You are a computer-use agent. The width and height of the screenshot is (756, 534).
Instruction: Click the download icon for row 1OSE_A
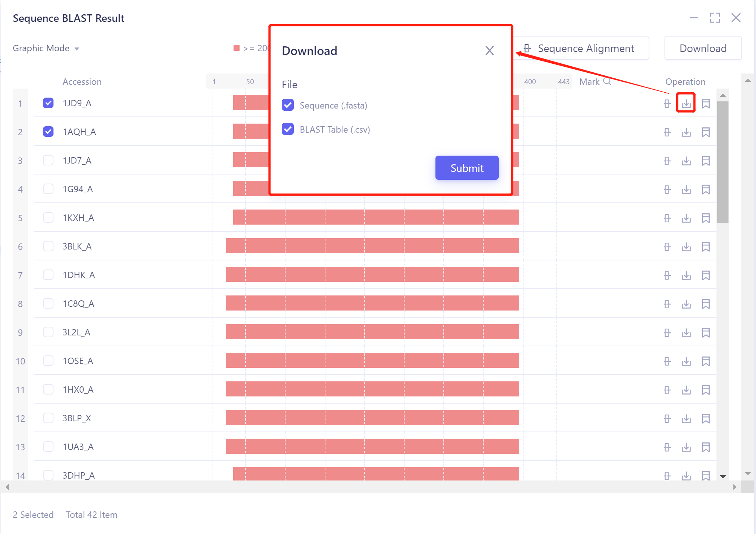pyautogui.click(x=686, y=361)
